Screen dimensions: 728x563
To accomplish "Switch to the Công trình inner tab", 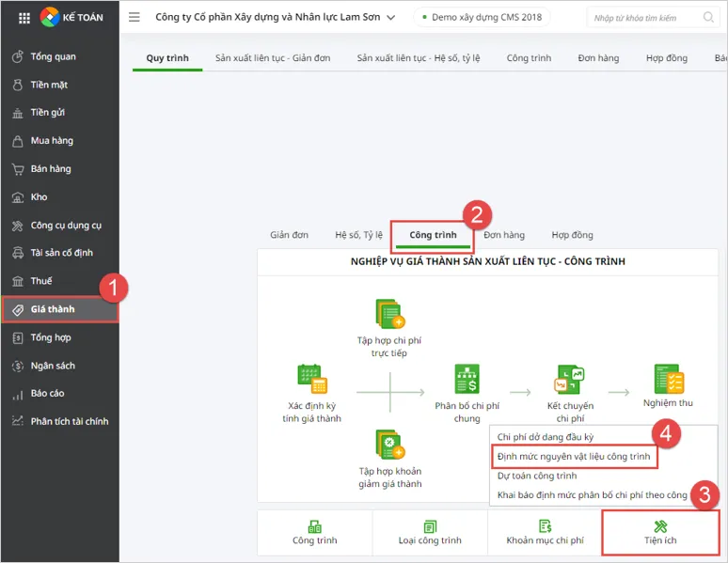I will (x=433, y=235).
